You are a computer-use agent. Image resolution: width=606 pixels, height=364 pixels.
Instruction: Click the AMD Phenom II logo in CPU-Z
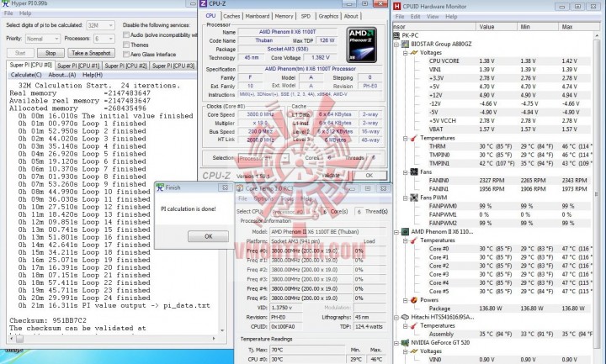[361, 45]
